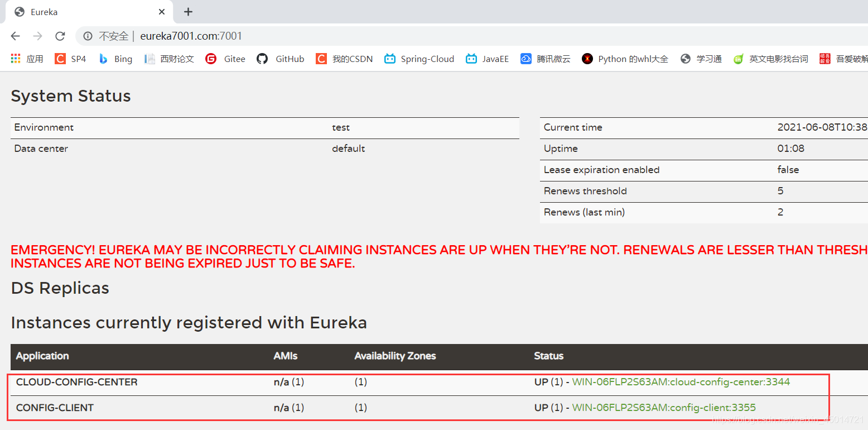868x430 pixels.
Task: Click the Uptime label
Action: coord(561,149)
